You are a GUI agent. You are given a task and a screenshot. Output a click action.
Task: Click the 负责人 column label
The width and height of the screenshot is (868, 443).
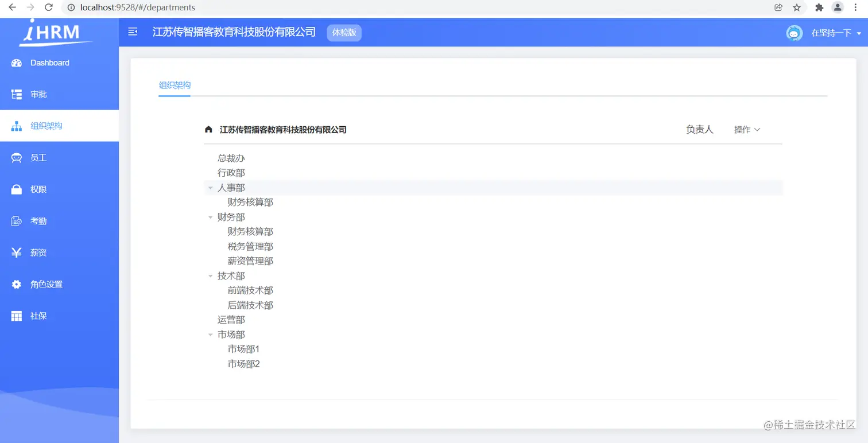coord(699,130)
